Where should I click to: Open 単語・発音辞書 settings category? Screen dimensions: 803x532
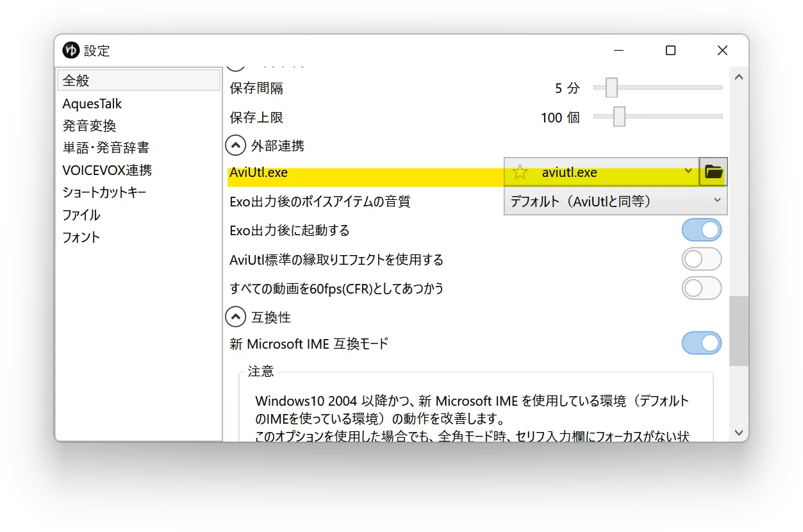point(106,147)
